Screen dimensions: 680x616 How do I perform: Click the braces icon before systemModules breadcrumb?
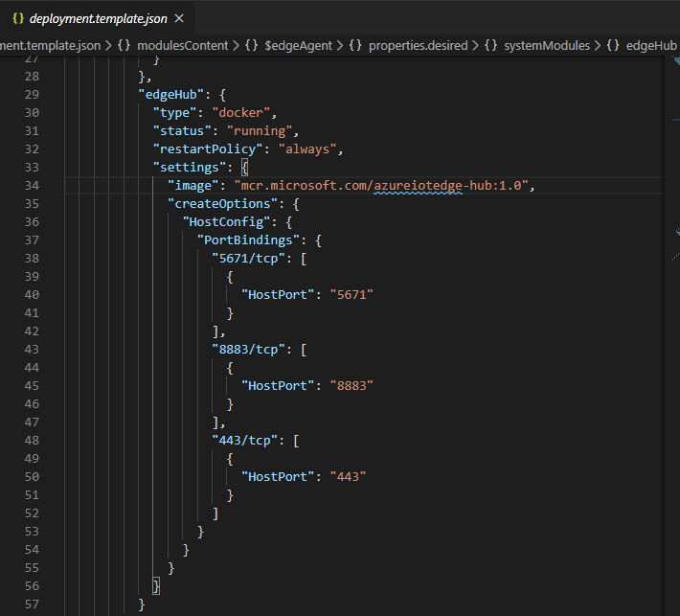490,45
